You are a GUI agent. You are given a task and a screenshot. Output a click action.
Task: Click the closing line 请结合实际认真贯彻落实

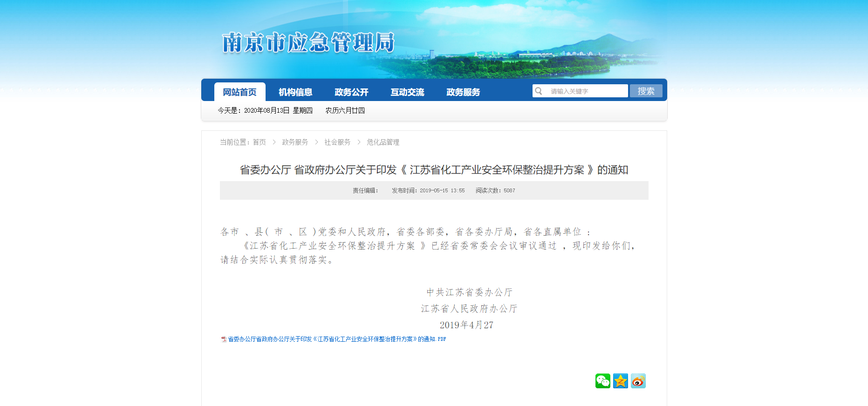(x=277, y=260)
